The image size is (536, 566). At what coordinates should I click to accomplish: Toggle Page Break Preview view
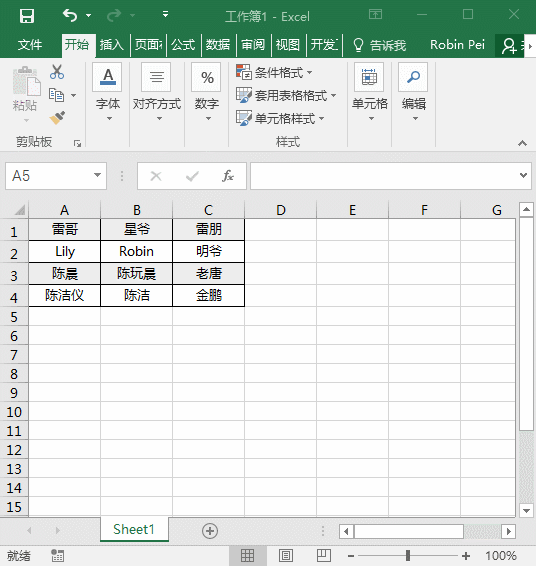click(x=324, y=556)
